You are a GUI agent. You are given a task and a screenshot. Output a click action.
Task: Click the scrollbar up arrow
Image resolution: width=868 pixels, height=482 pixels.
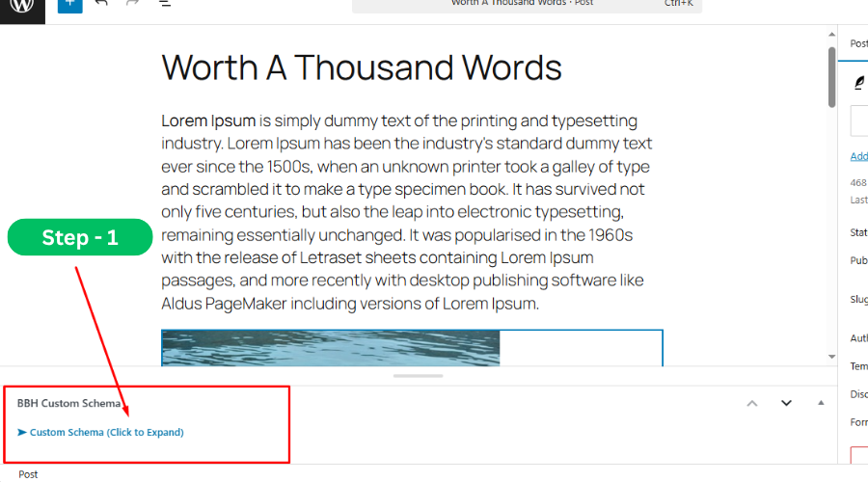click(x=831, y=35)
